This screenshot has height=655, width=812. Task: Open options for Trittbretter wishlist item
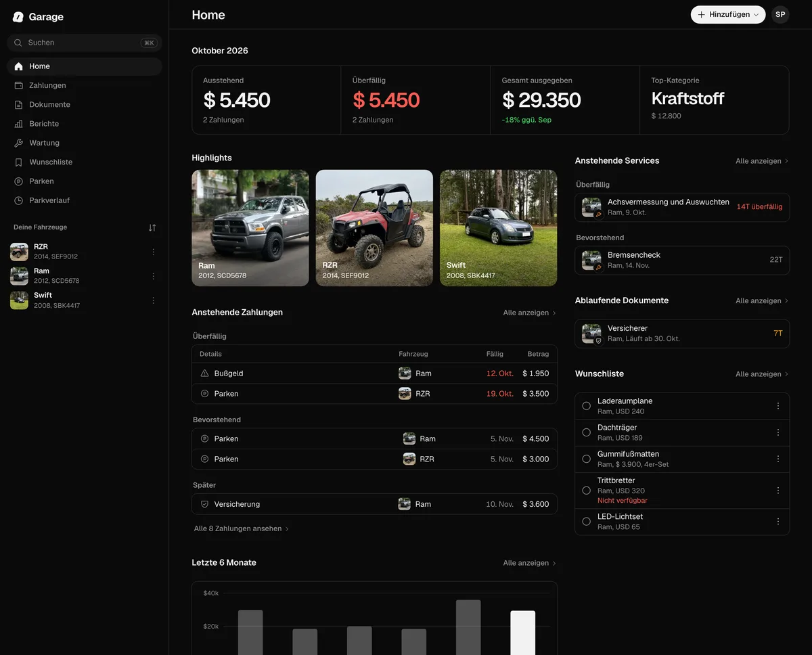point(778,490)
